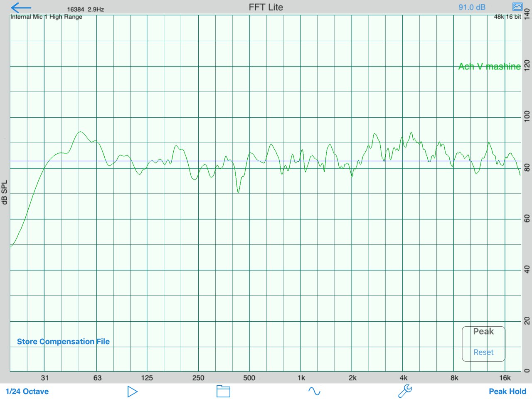Select the 20 dB scale value

pos(527,320)
